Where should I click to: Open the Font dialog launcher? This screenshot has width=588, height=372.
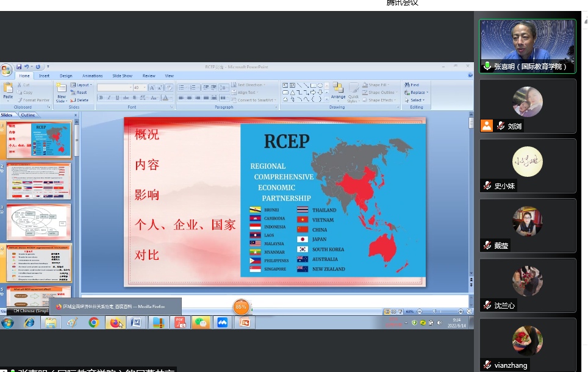click(x=172, y=107)
